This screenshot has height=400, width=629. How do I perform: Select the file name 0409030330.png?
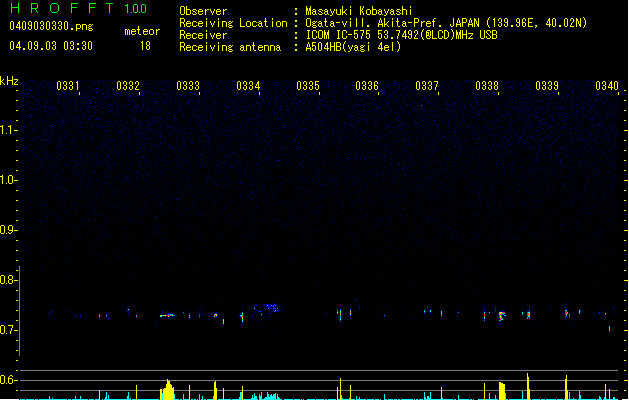51,26
